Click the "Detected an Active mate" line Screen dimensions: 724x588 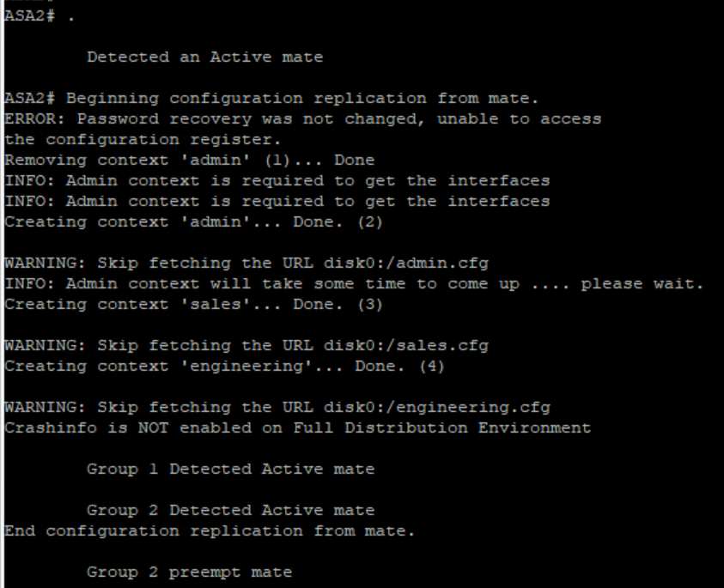(x=204, y=58)
